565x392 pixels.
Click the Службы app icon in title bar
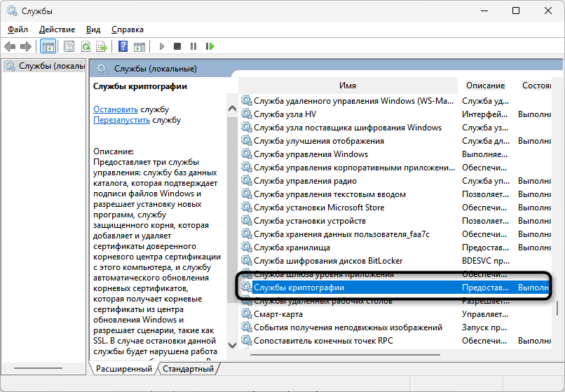(x=12, y=11)
